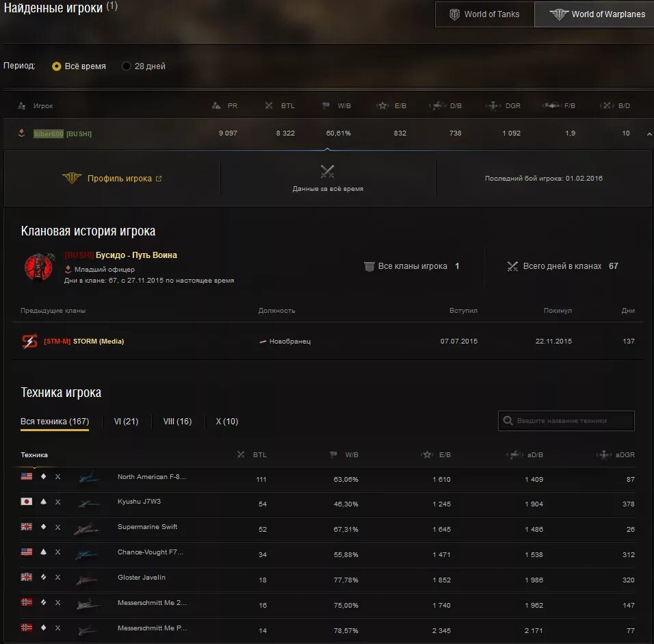Select the X (10) tier tab
Image resolution: width=654 pixels, height=644 pixels.
tap(227, 422)
